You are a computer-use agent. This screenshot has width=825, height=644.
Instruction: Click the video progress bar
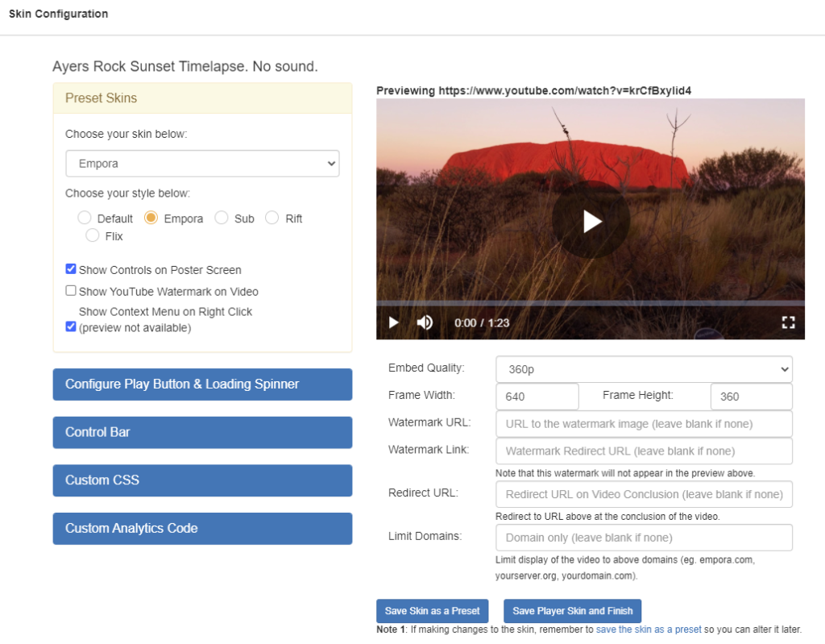click(591, 303)
